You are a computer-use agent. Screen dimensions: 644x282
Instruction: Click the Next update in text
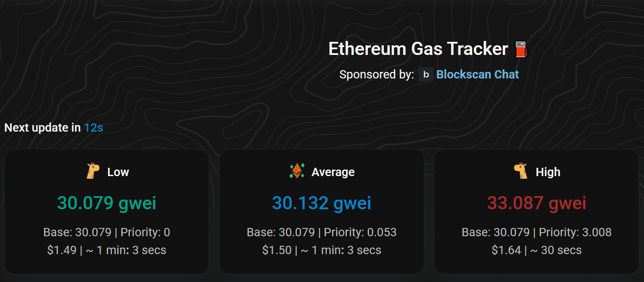43,128
